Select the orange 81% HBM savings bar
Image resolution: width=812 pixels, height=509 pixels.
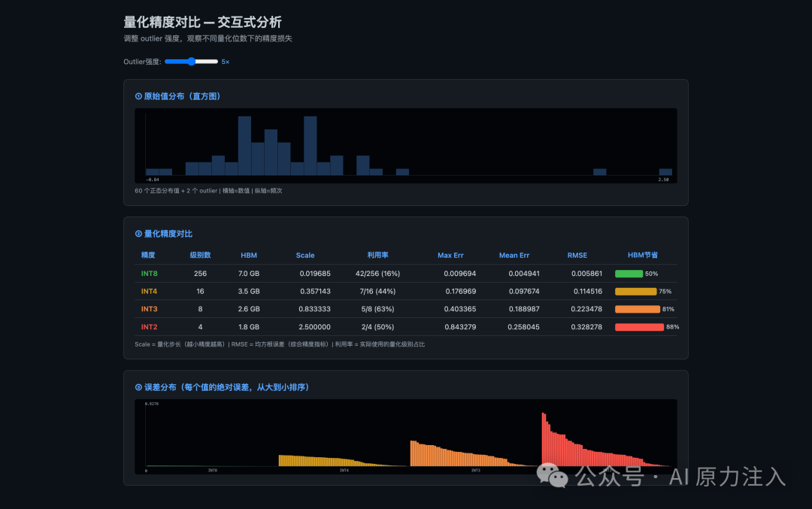638,309
